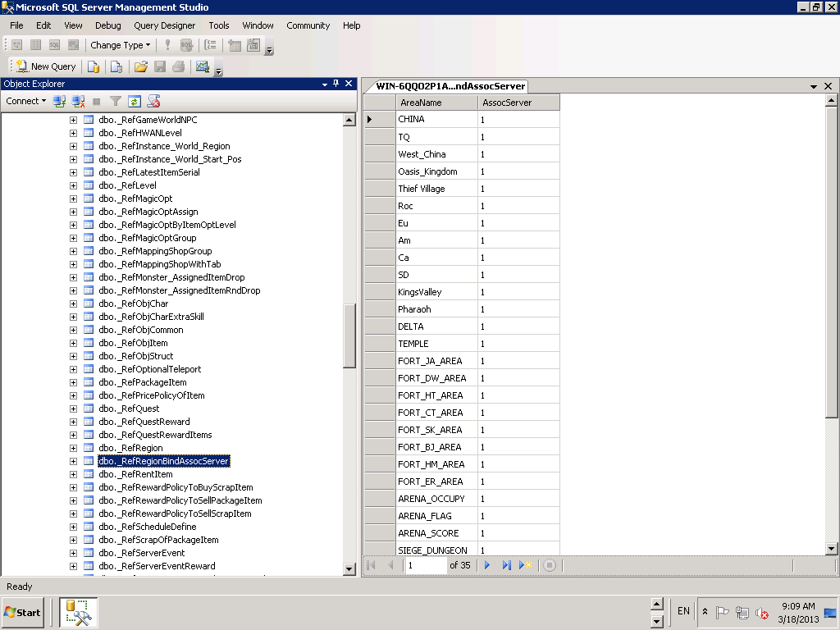Open the Edit menu
The height and width of the screenshot is (630, 840).
point(43,25)
